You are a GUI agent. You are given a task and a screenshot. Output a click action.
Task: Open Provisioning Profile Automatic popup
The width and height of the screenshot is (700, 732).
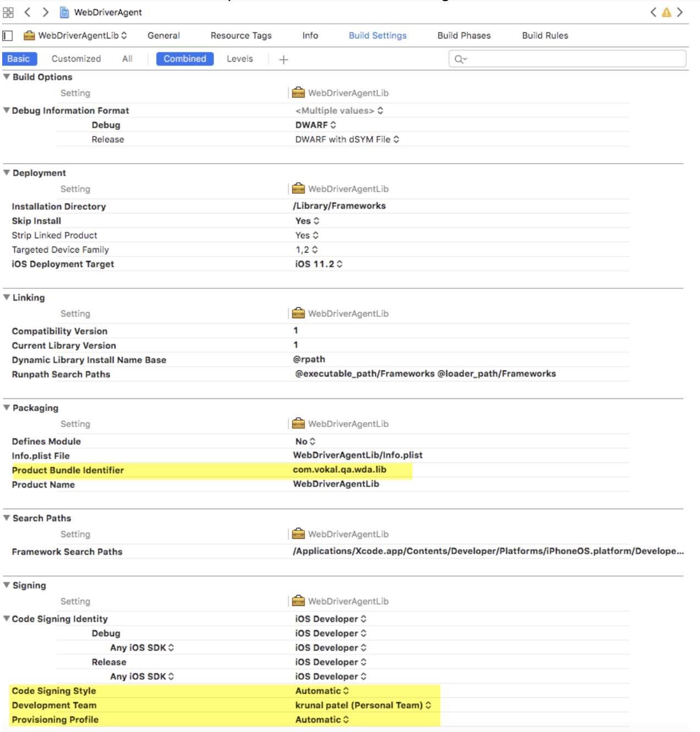(322, 719)
